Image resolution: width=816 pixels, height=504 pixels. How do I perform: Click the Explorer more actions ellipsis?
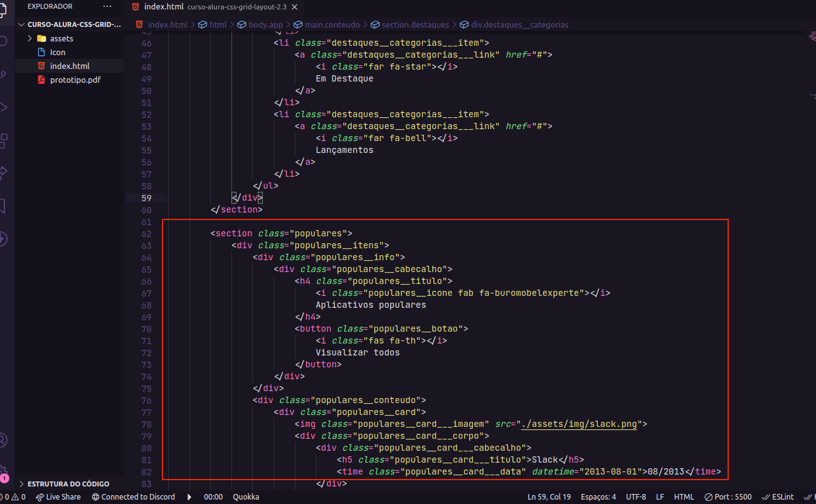coord(107,6)
